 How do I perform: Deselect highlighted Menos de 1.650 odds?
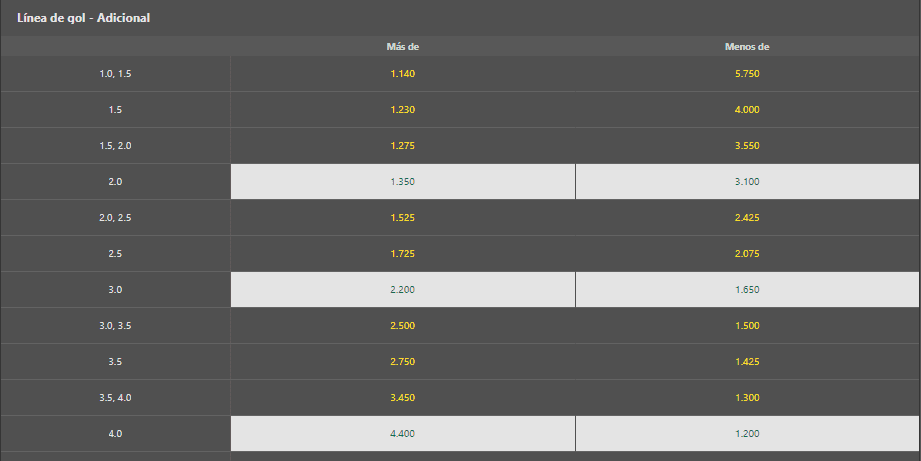pyautogui.click(x=747, y=290)
